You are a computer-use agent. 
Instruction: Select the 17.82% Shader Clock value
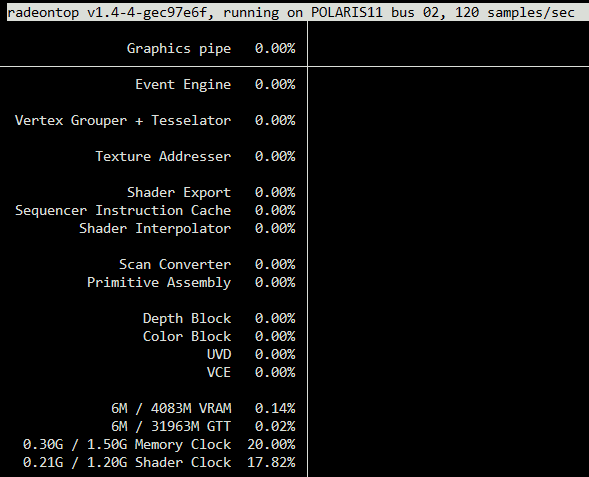(x=271, y=462)
